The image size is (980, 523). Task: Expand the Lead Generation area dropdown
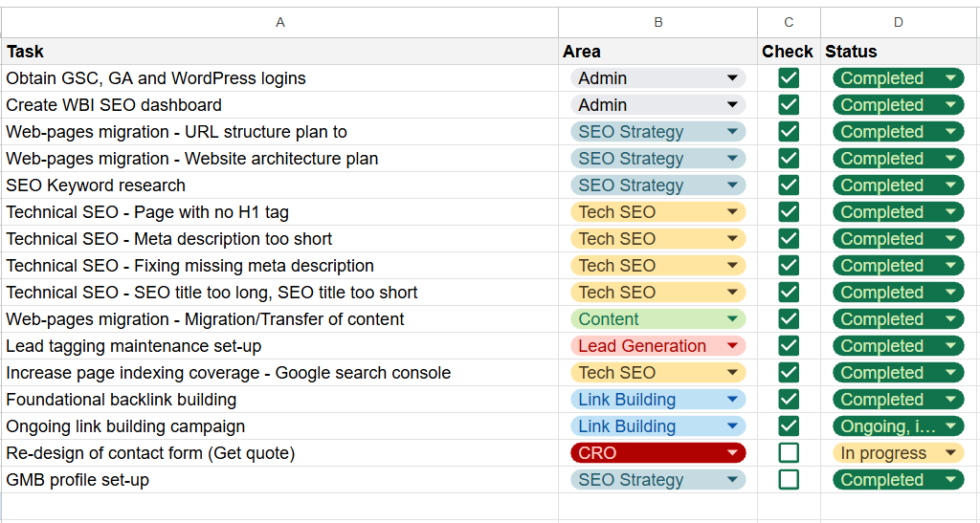pyautogui.click(x=733, y=346)
